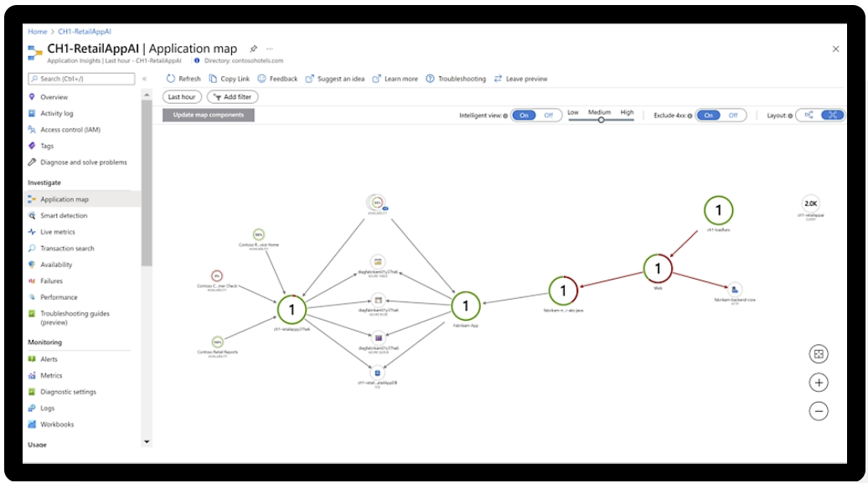Open the Add filter pill
868x483 pixels.
[x=233, y=97]
